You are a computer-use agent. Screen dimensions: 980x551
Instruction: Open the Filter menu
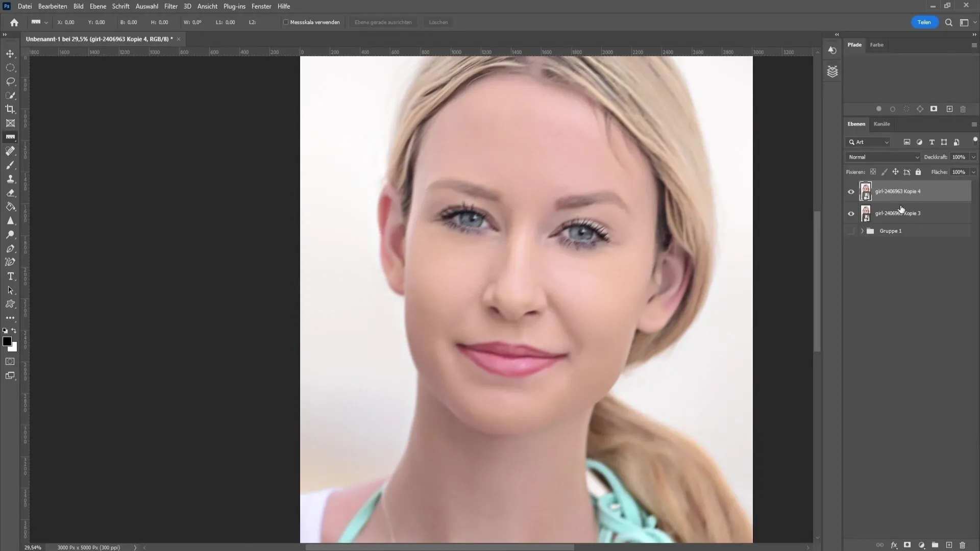[x=171, y=6]
